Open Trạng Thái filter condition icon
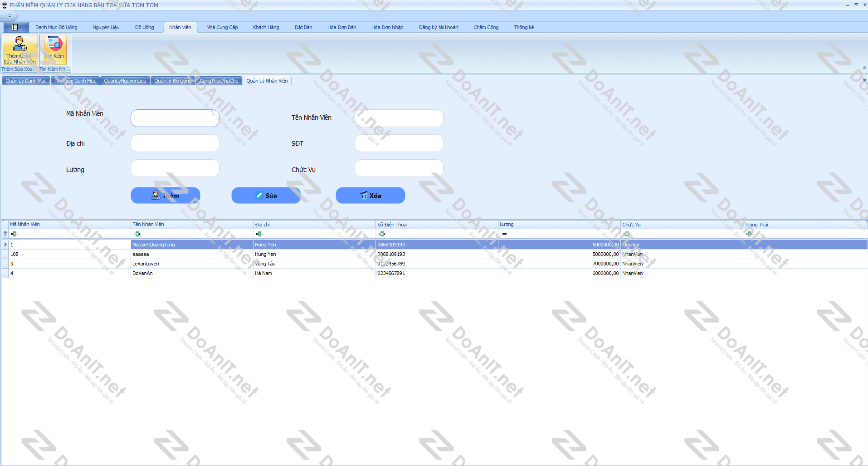The width and height of the screenshot is (868, 466). [749, 234]
